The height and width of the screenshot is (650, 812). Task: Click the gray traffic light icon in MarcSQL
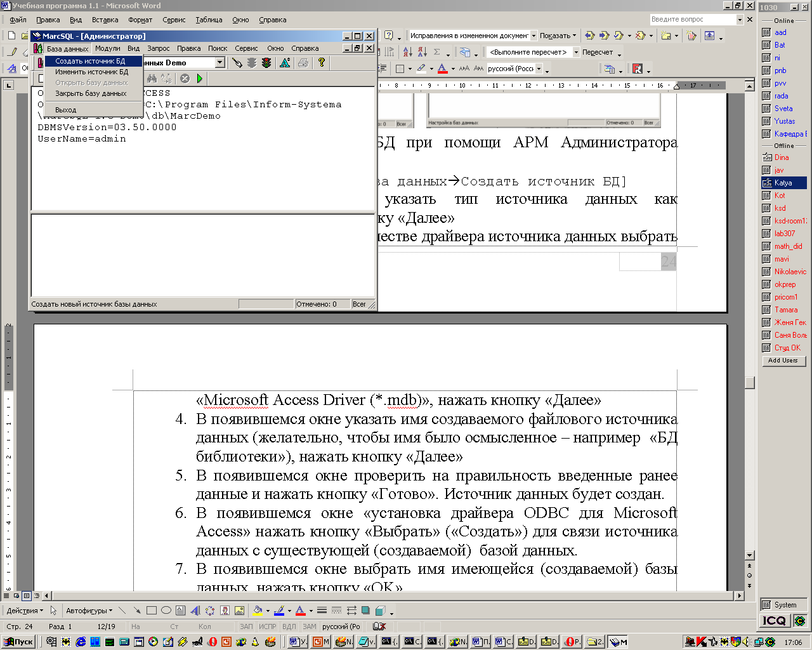252,62
